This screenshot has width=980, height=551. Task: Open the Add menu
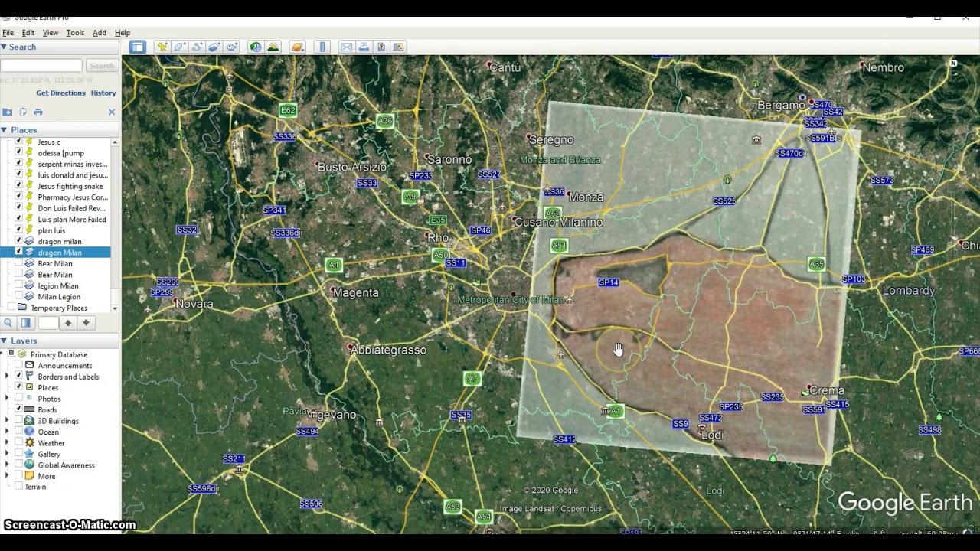click(100, 33)
